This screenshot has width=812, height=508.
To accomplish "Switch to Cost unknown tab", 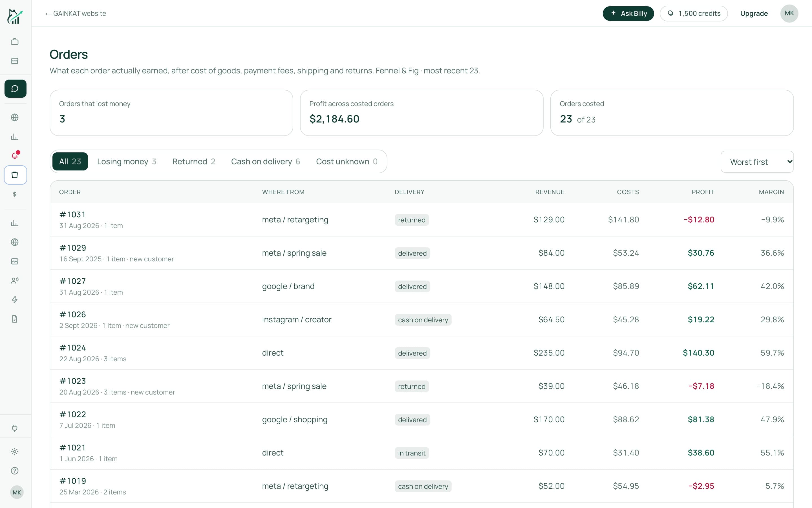I will (x=347, y=162).
